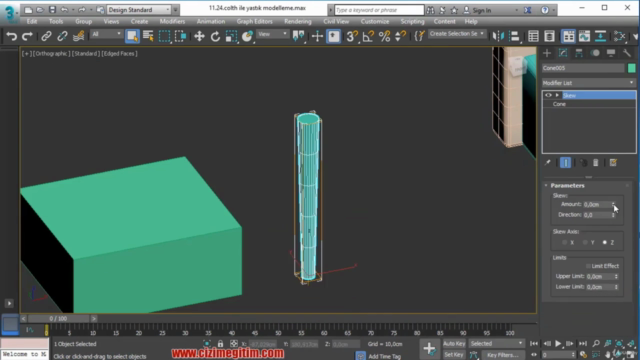Expand Skew modifier sub-objects arrow
Viewport: 640px width, 360px height.
point(557,95)
